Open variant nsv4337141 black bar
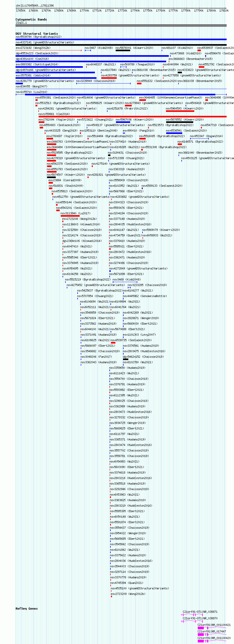Screen dimensions: 234x644 tap(121, 45)
